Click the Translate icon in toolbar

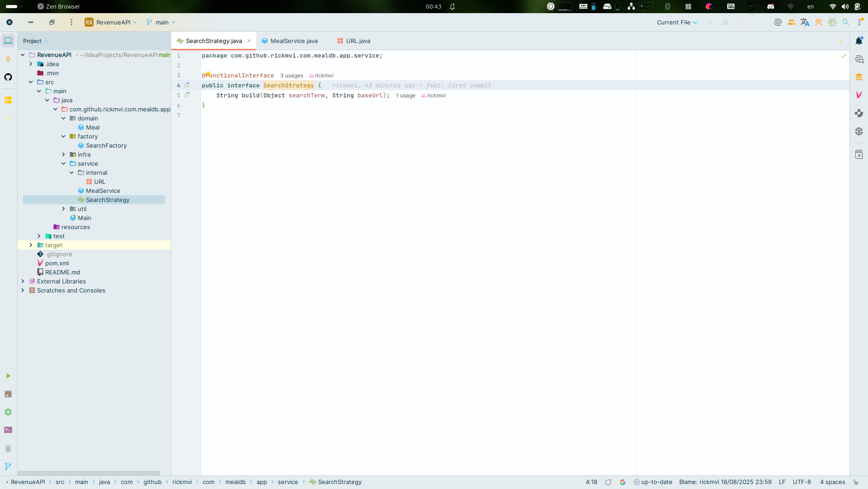click(x=805, y=22)
